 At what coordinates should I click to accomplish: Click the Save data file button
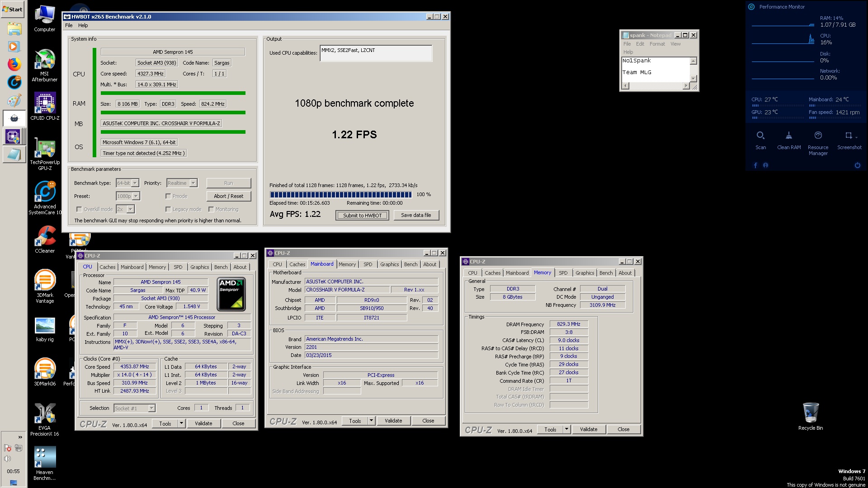coord(416,215)
